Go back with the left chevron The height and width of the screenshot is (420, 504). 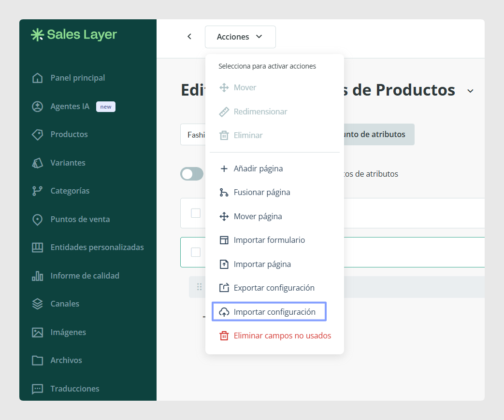pos(189,37)
